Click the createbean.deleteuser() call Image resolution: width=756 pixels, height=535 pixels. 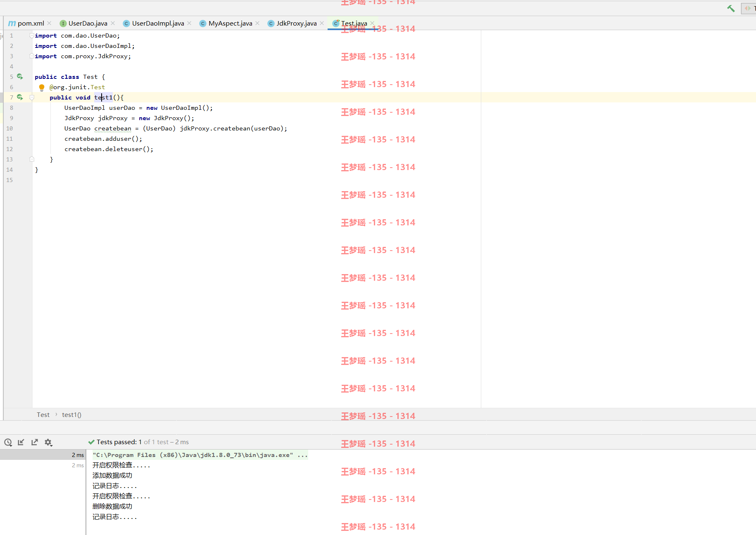pos(109,149)
